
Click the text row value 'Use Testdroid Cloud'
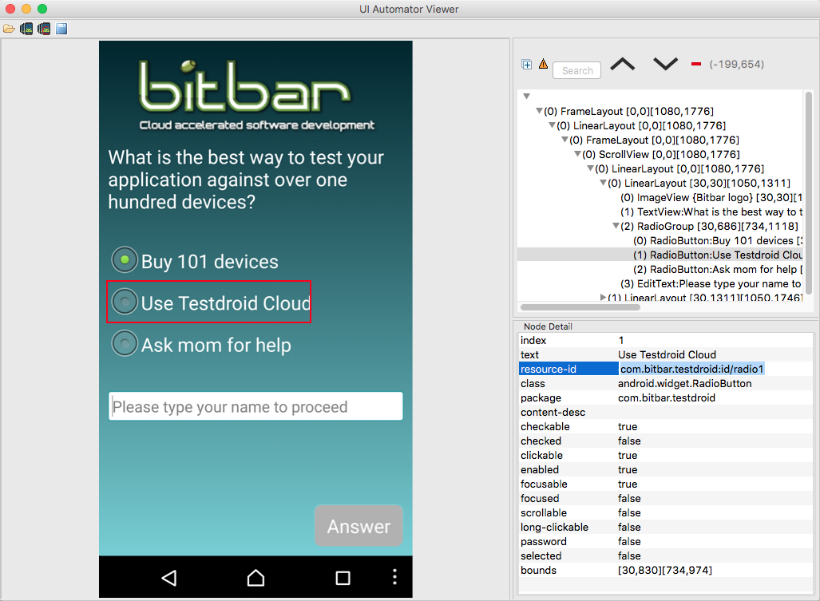(x=667, y=355)
